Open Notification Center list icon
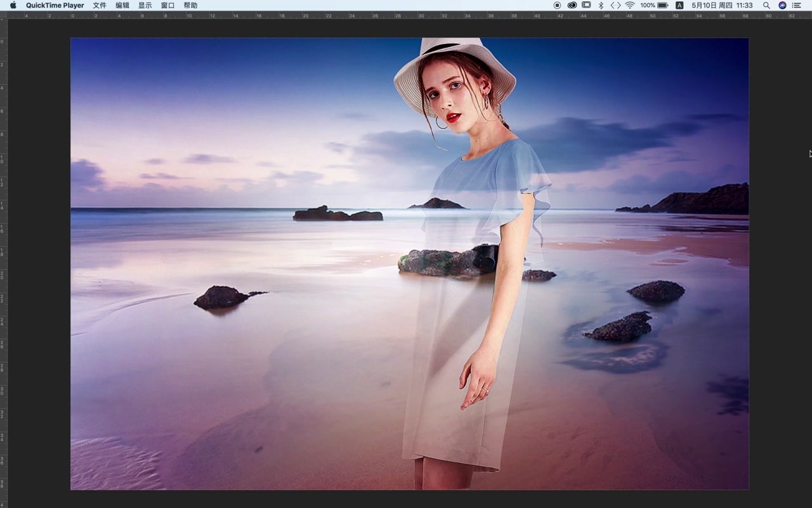The height and width of the screenshot is (508, 812). (797, 5)
